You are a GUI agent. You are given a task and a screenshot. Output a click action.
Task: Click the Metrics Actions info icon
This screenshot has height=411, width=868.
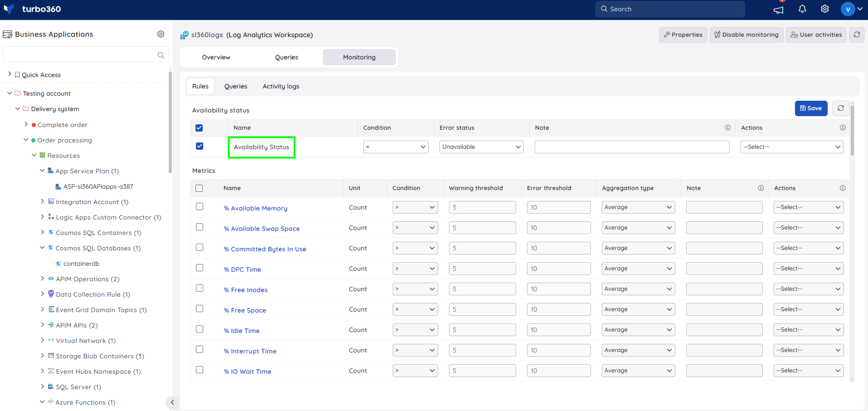pyautogui.click(x=843, y=188)
